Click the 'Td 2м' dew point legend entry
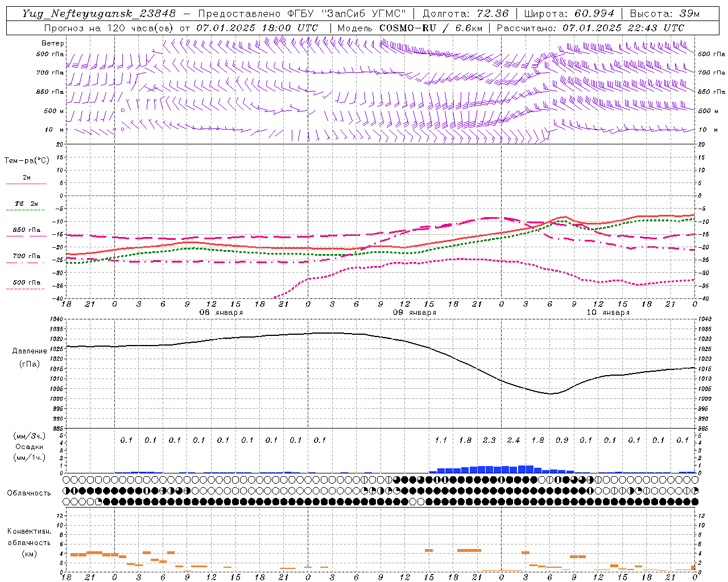Image resolution: width=728 pixels, height=582 pixels. point(27,203)
